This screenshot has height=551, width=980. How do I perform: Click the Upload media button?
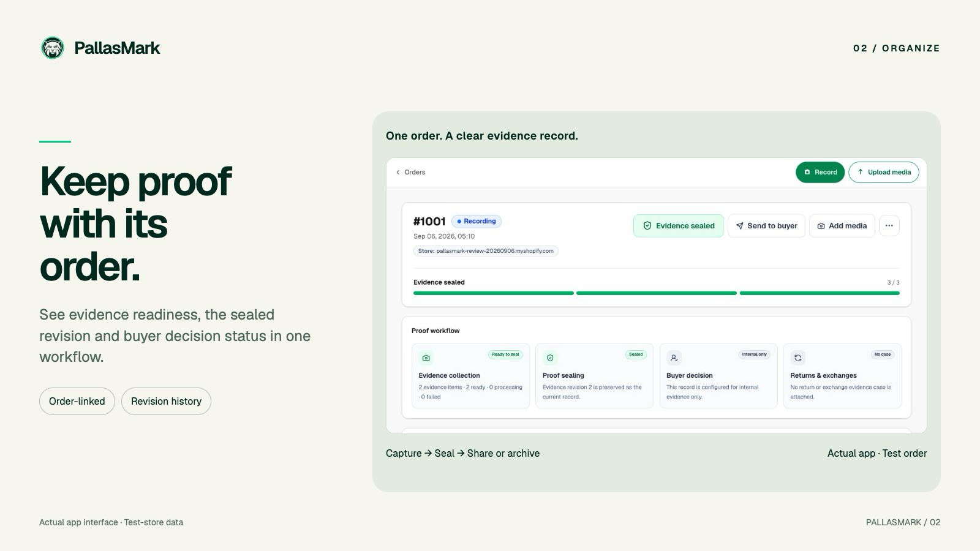pos(883,172)
